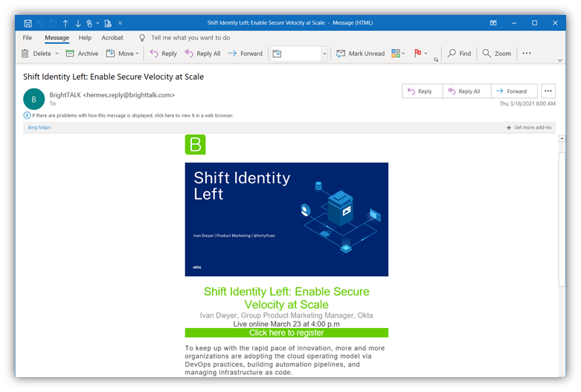Click the Tell me lightbulb icon

(x=142, y=38)
